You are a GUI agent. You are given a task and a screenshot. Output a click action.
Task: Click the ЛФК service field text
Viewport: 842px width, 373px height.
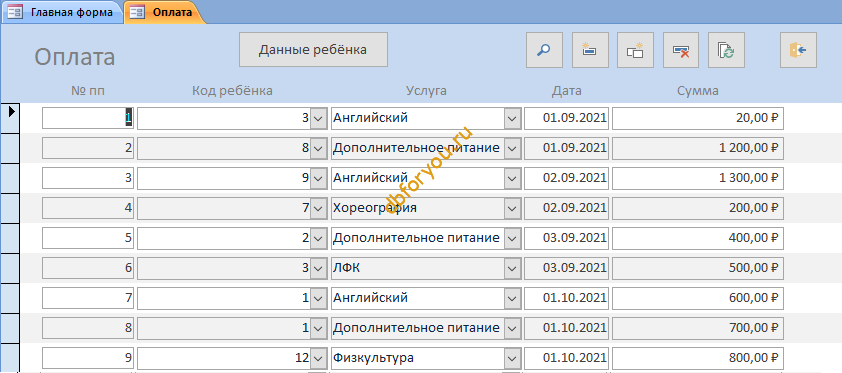click(346, 268)
